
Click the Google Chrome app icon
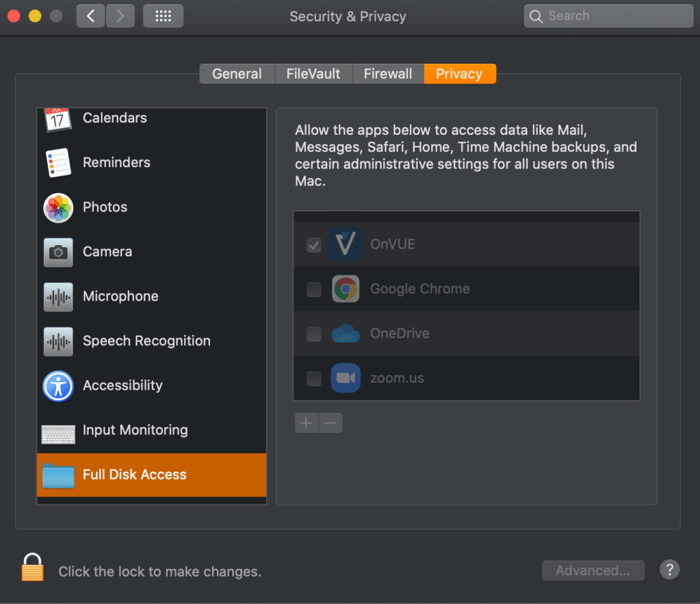pos(346,289)
